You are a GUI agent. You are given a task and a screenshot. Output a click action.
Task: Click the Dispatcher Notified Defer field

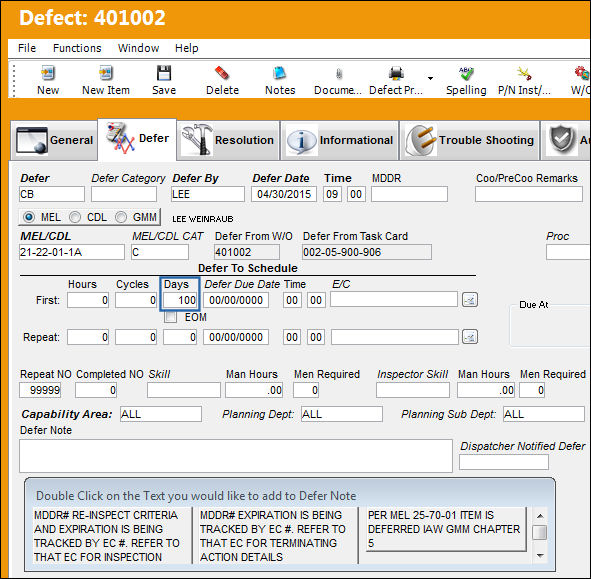(x=504, y=462)
